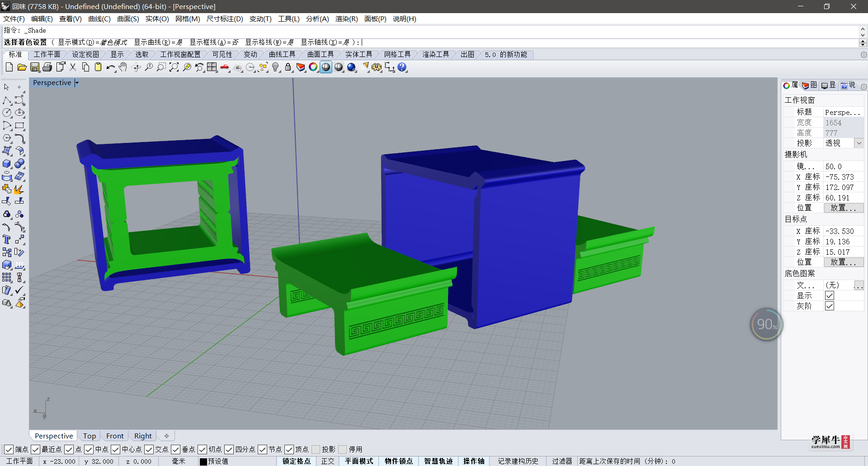
Task: Click the four-viewport layout icon
Action: pyautogui.click(x=212, y=67)
